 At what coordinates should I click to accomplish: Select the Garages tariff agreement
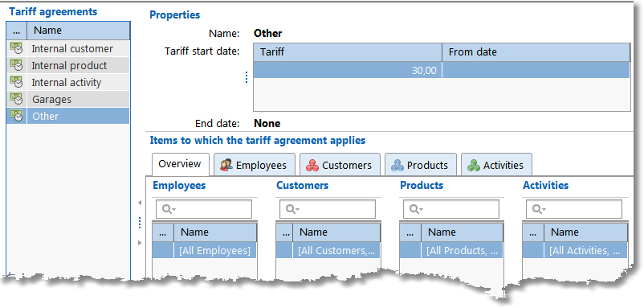pos(67,99)
